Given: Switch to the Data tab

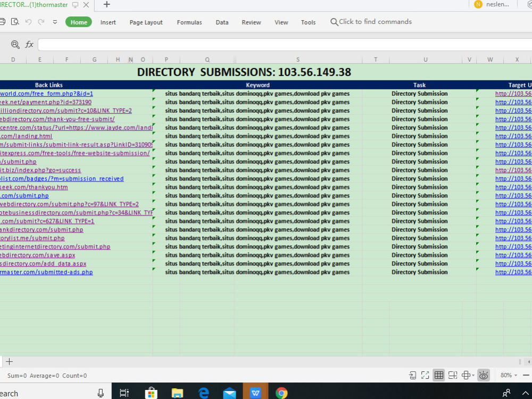Looking at the screenshot, I should click(222, 22).
